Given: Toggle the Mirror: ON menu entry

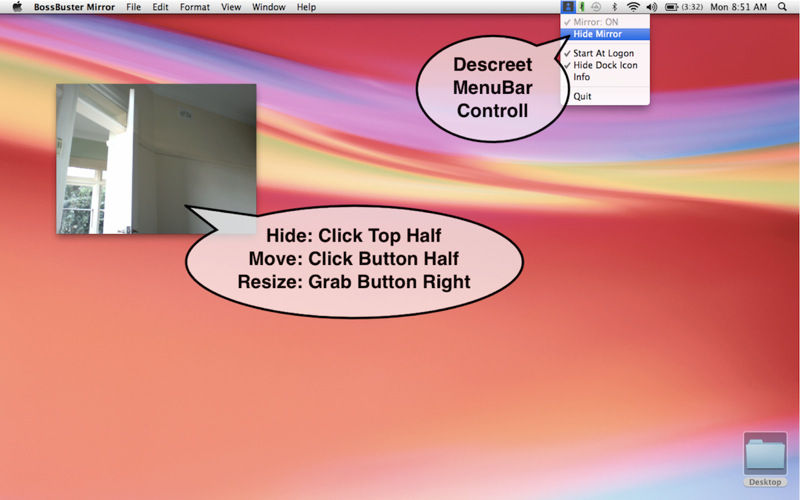Looking at the screenshot, I should pyautogui.click(x=605, y=22).
